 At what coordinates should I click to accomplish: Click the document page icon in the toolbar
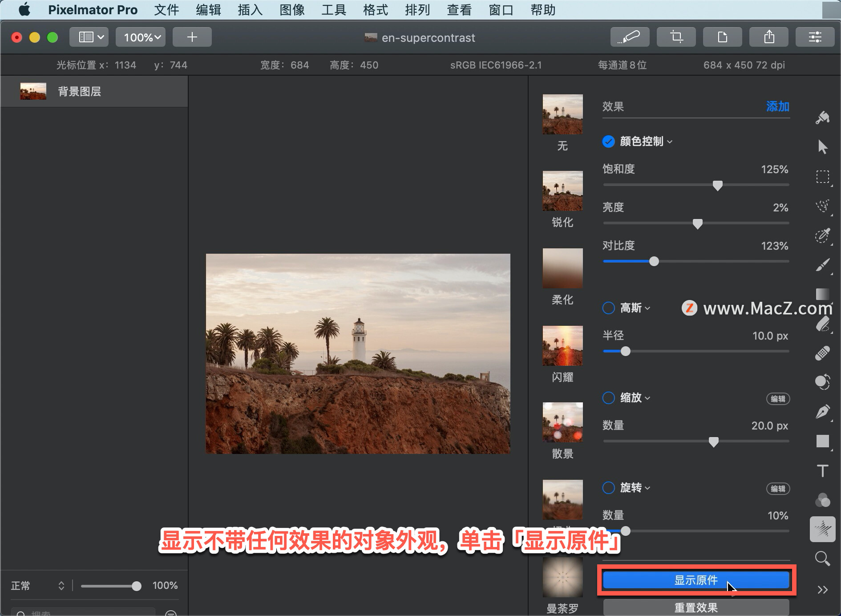[x=723, y=37]
